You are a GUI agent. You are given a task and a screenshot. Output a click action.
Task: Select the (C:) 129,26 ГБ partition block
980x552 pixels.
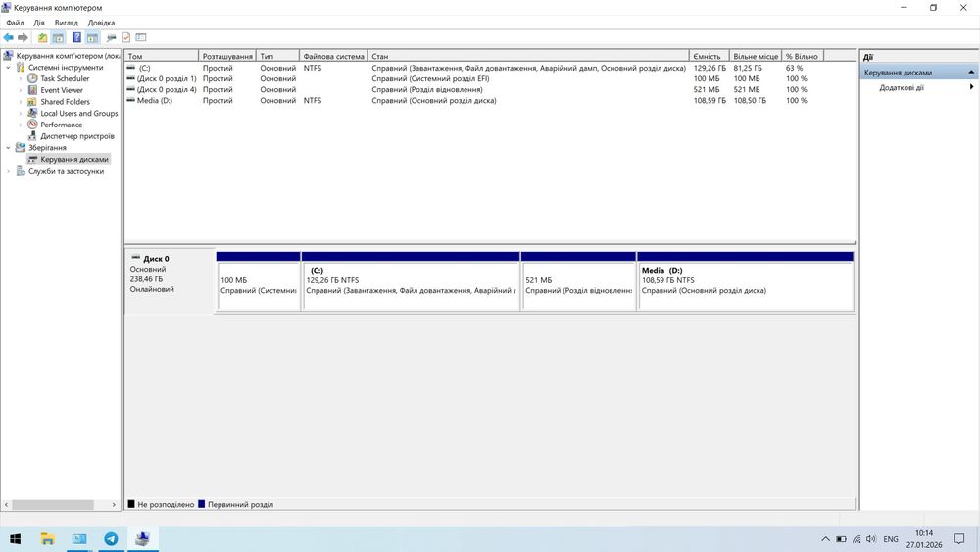point(411,281)
